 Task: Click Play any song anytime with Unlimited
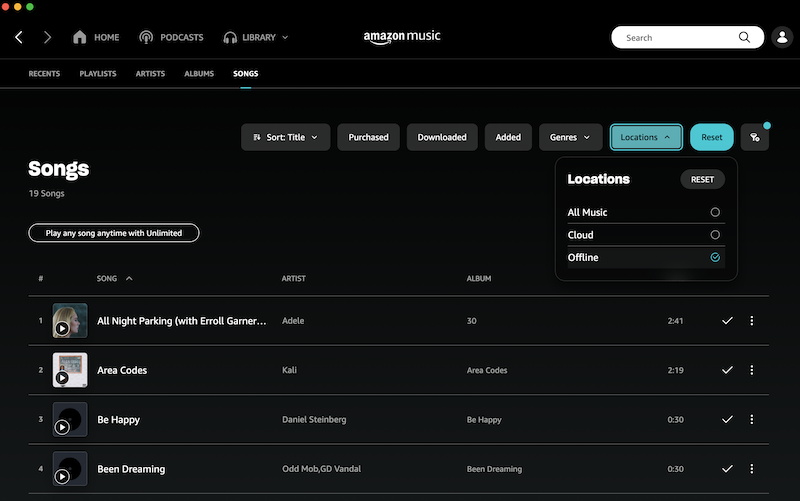pos(114,233)
